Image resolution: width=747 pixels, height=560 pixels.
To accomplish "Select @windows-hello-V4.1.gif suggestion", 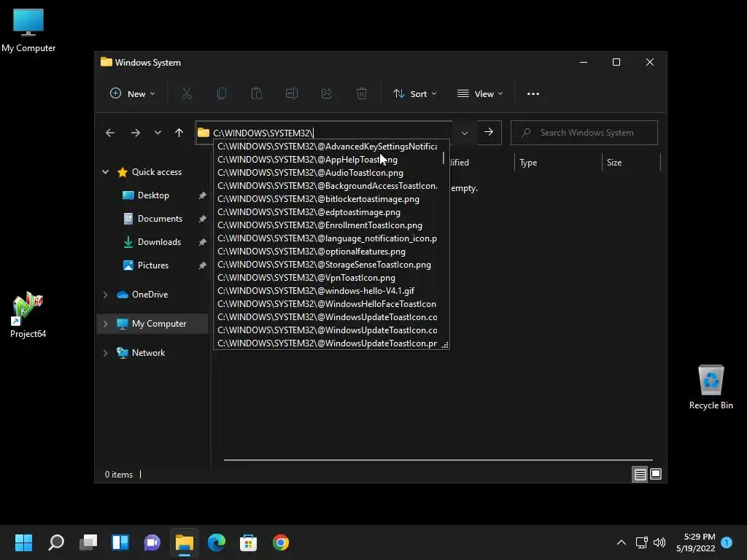I will coord(328,291).
